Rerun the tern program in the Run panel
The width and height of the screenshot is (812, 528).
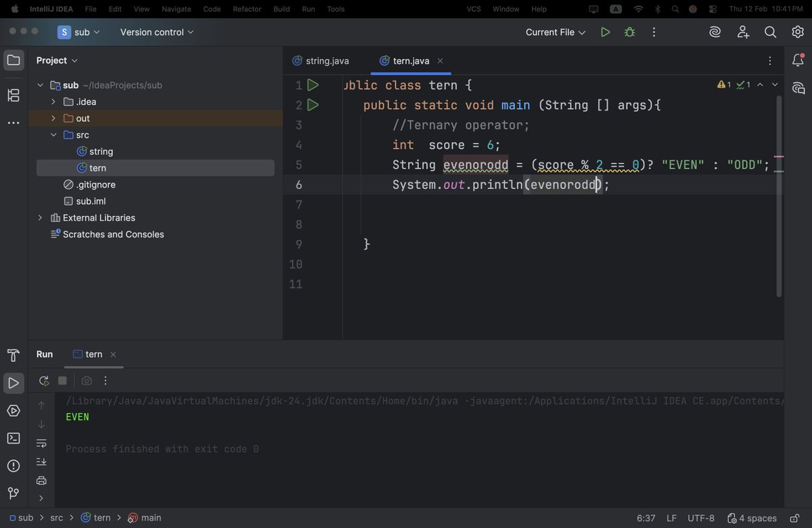[44, 380]
